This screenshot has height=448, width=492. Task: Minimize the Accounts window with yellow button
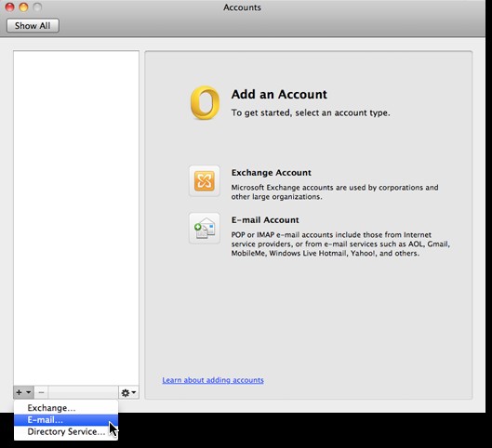(x=23, y=7)
